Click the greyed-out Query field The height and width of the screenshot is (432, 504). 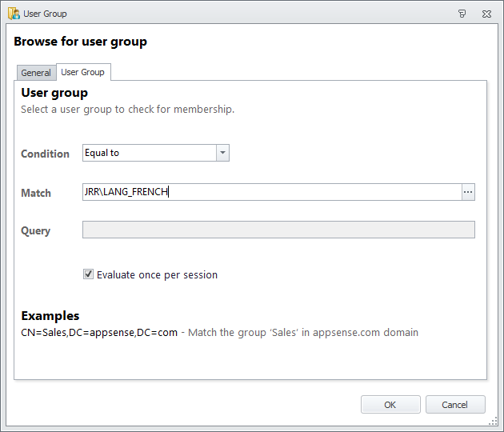click(x=278, y=230)
